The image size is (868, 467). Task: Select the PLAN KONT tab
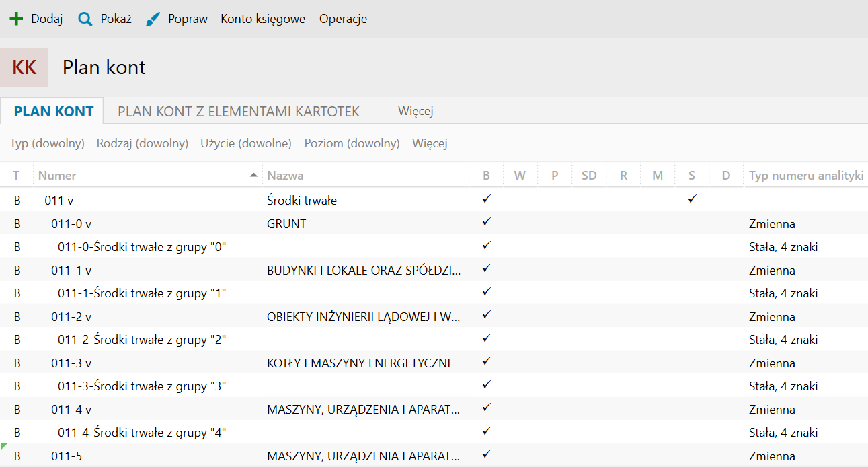click(x=54, y=112)
